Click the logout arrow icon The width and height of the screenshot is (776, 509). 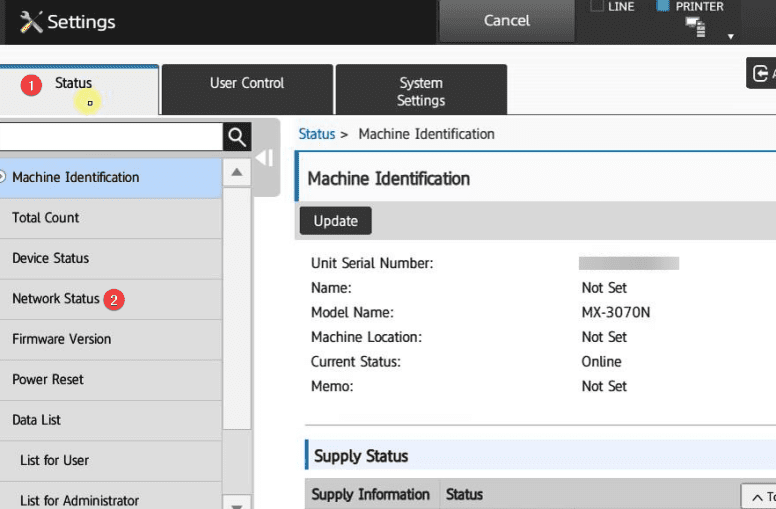tap(762, 73)
